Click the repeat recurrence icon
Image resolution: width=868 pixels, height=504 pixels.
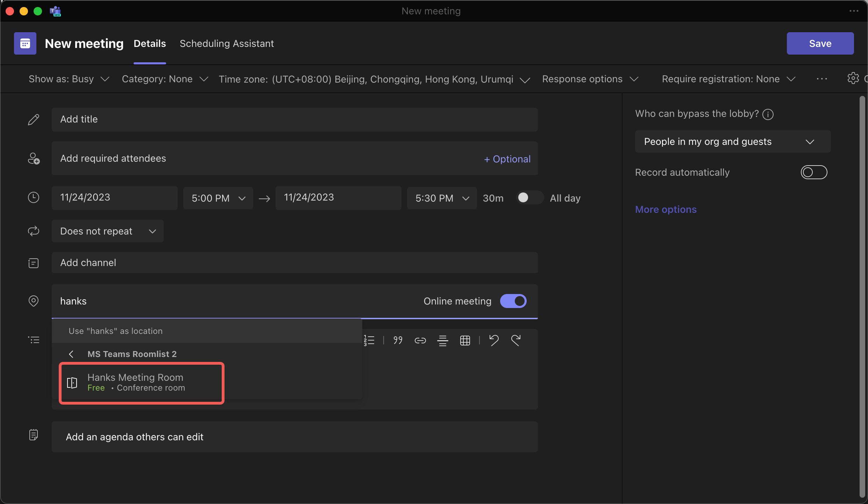(x=34, y=231)
